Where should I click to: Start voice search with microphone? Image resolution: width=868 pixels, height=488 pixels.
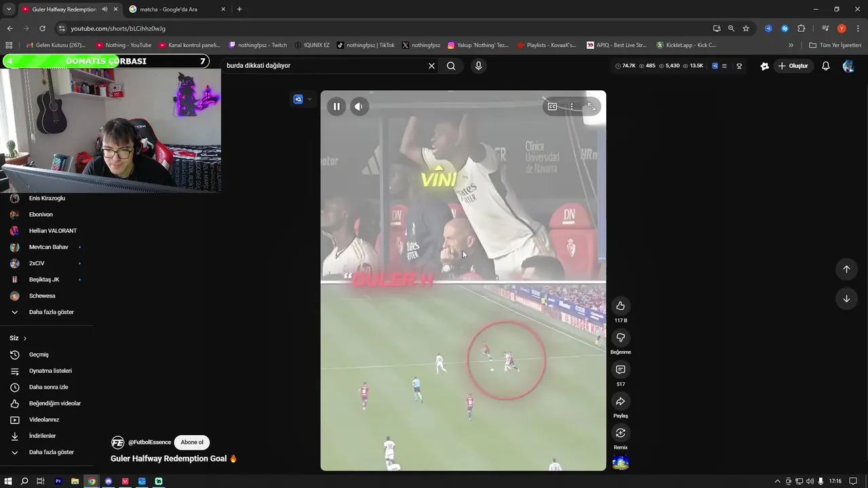click(478, 66)
